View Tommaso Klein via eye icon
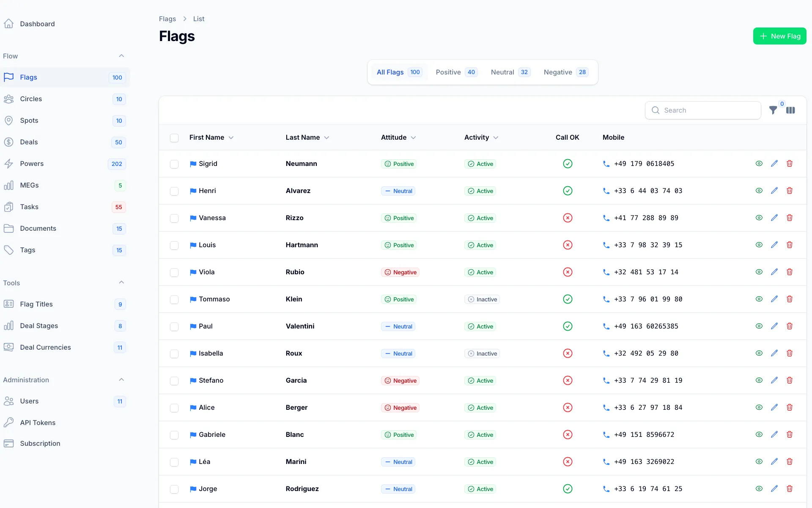Viewport: 812px width, 508px height. pos(759,299)
